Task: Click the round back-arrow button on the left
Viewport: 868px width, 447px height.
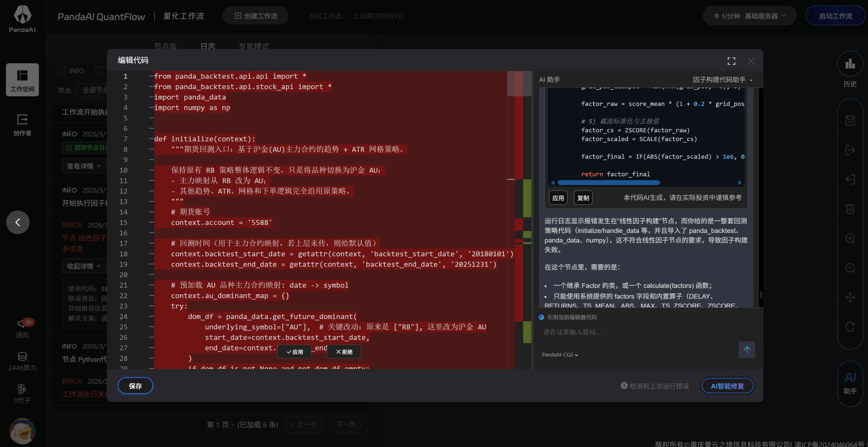Action: pos(18,222)
